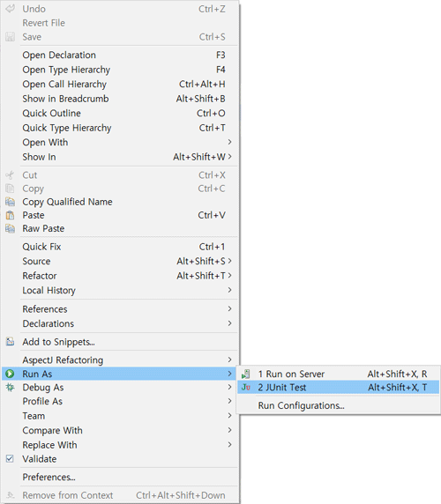Select Profile As menu entry

tap(121, 401)
